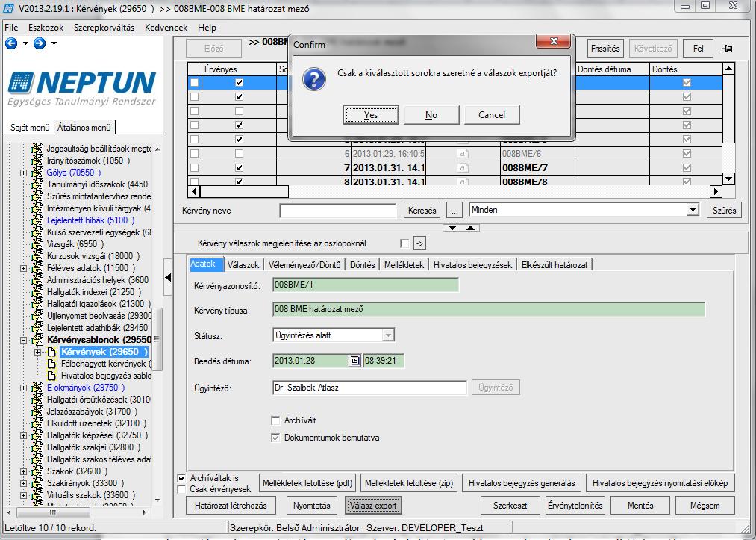Viewport: 756px width, 540px height.
Task: Click the blue forward navigation arrow
Action: (40, 43)
